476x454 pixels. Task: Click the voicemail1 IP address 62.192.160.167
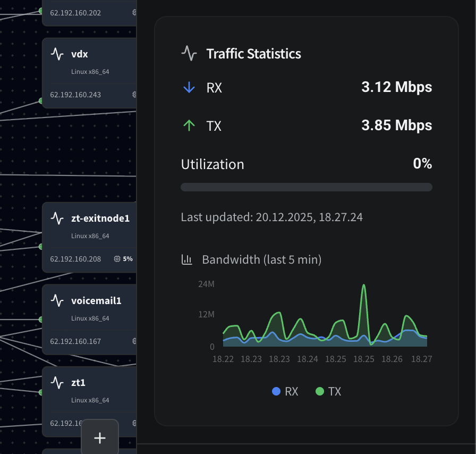click(75, 341)
